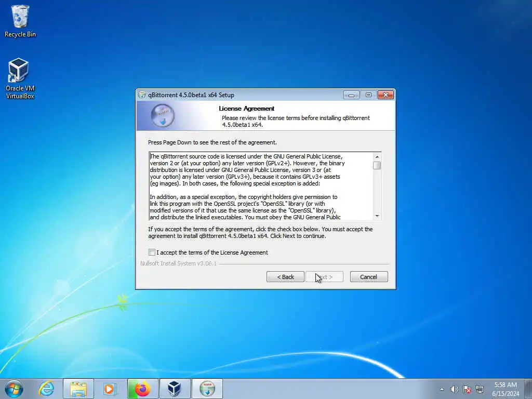The width and height of the screenshot is (532, 399).
Task: Open VirtualBox taskbar icon
Action: point(175,389)
